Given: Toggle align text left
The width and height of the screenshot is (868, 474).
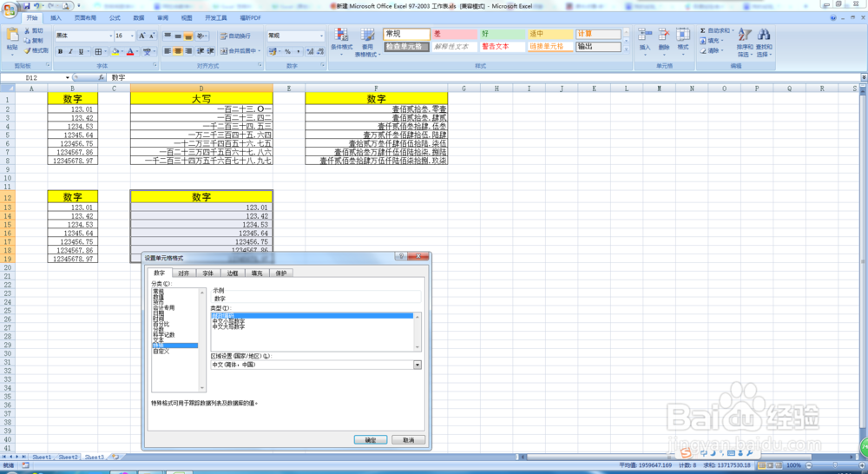Looking at the screenshot, I should click(168, 51).
